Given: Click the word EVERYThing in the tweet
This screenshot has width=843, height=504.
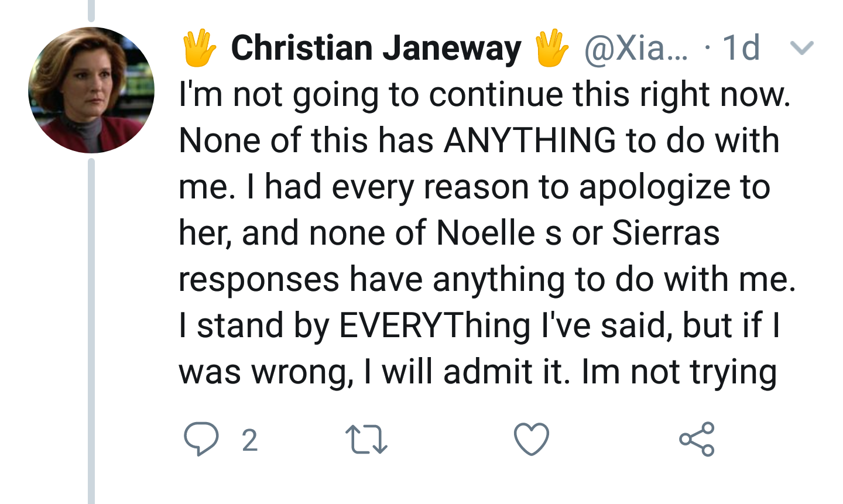Looking at the screenshot, I should (x=434, y=325).
